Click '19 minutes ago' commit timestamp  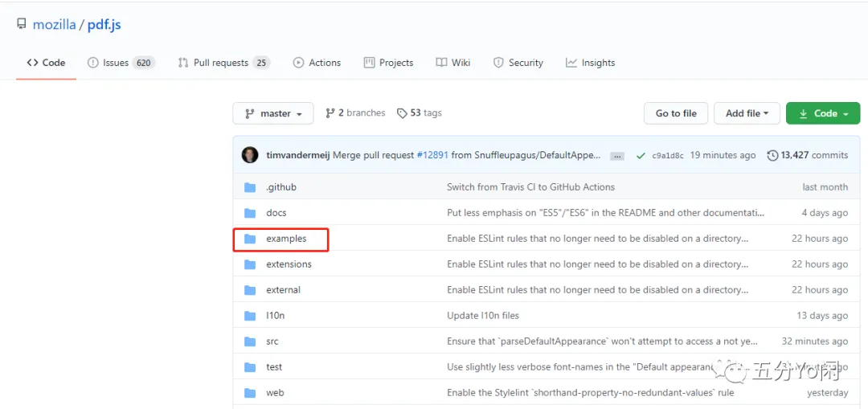click(723, 156)
